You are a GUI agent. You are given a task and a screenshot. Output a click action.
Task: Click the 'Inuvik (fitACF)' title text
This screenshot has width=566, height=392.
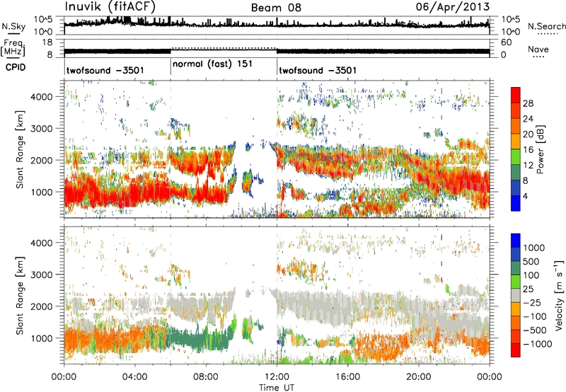point(110,7)
